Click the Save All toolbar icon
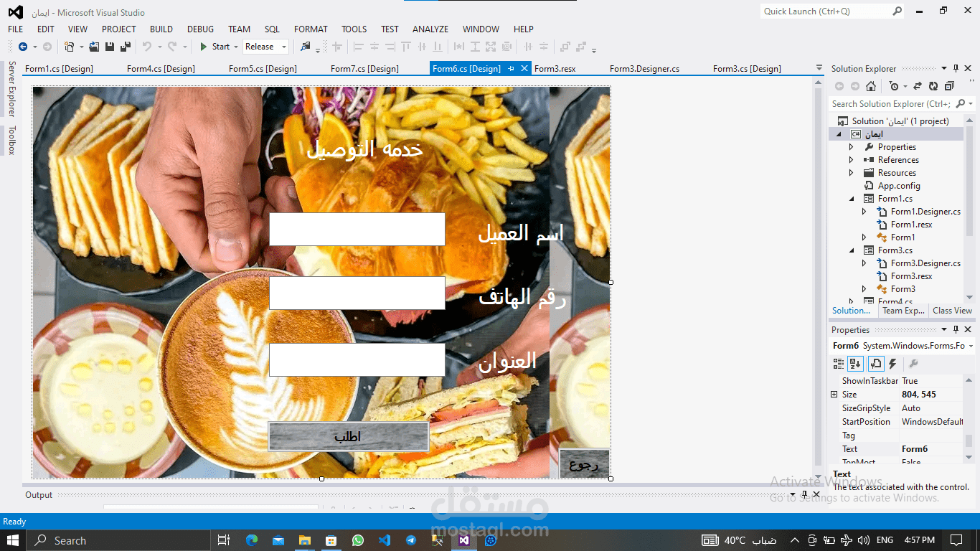 tap(126, 47)
